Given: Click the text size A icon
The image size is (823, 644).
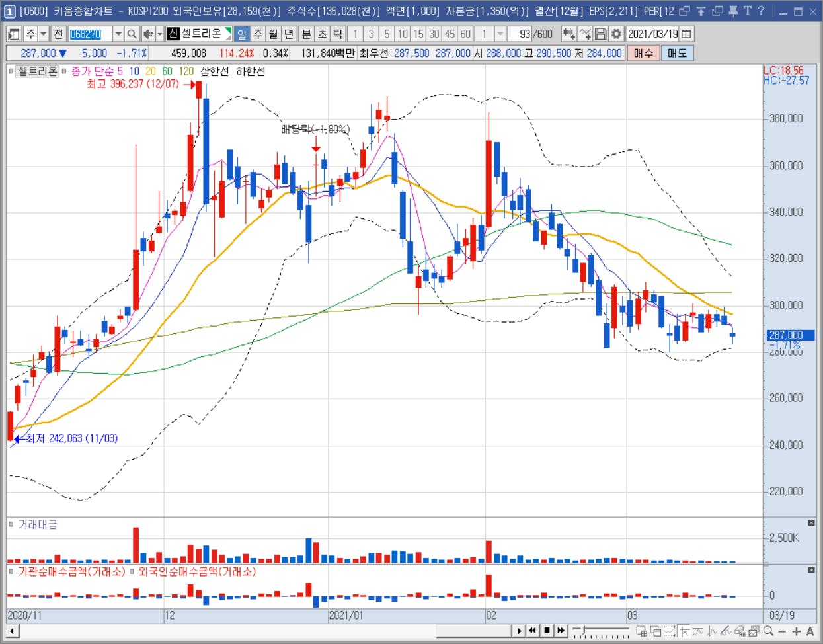Looking at the screenshot, I should coord(810,631).
